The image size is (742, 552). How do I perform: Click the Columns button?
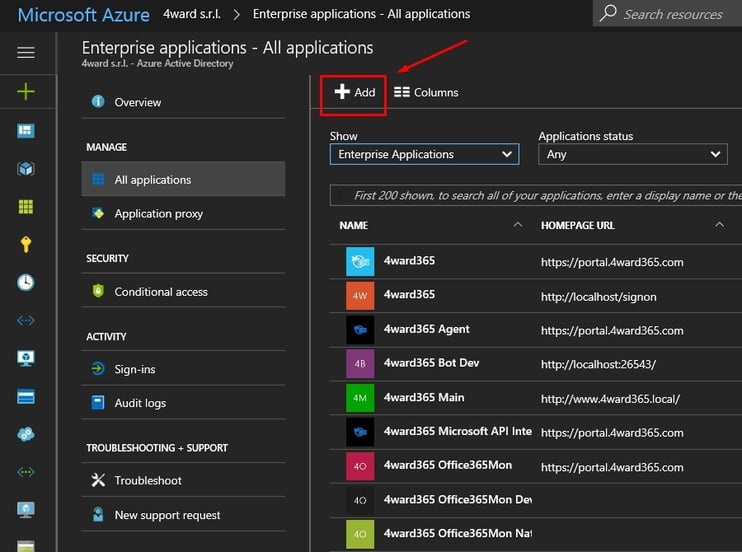426,92
